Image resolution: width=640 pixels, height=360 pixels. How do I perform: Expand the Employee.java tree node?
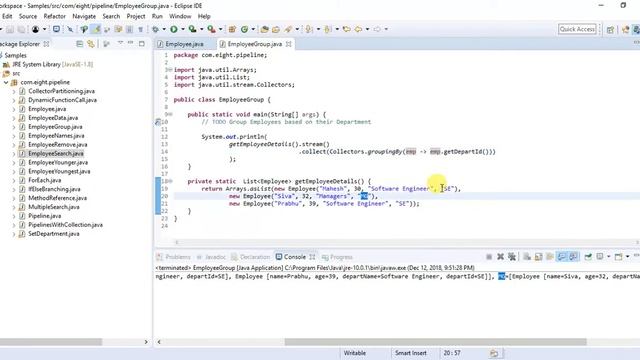14,109
